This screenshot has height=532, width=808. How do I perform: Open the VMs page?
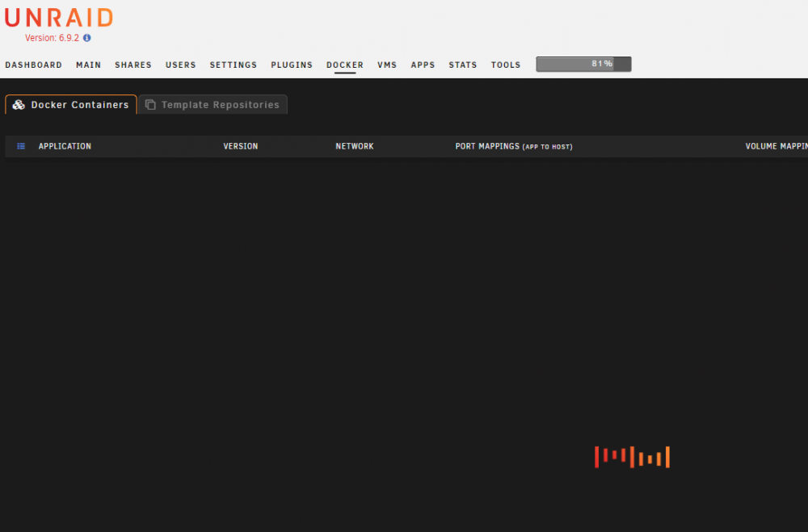pyautogui.click(x=387, y=65)
